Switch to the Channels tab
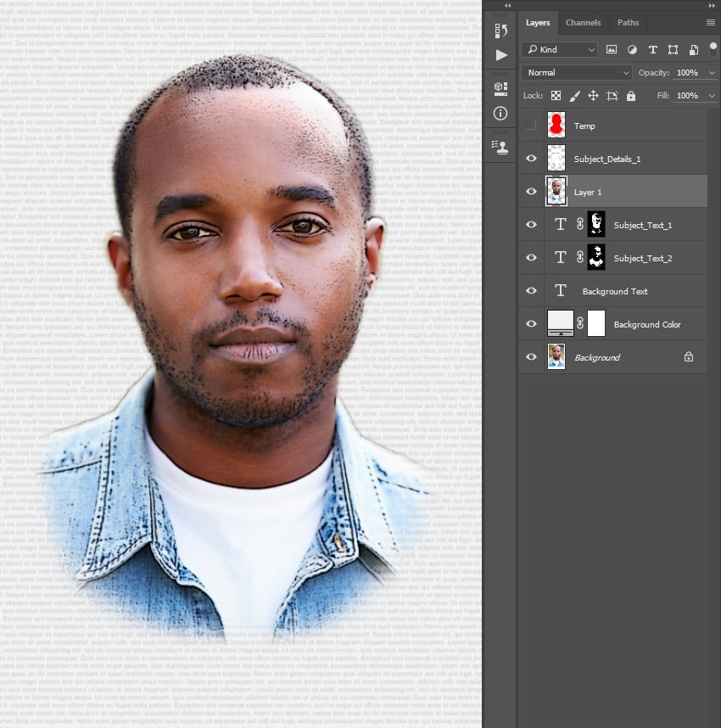This screenshot has height=728, width=721. click(583, 23)
